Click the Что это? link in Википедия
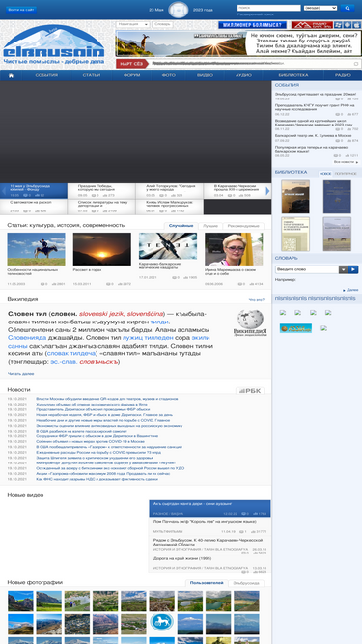Viewport: 362px width, 644px height. click(x=257, y=300)
